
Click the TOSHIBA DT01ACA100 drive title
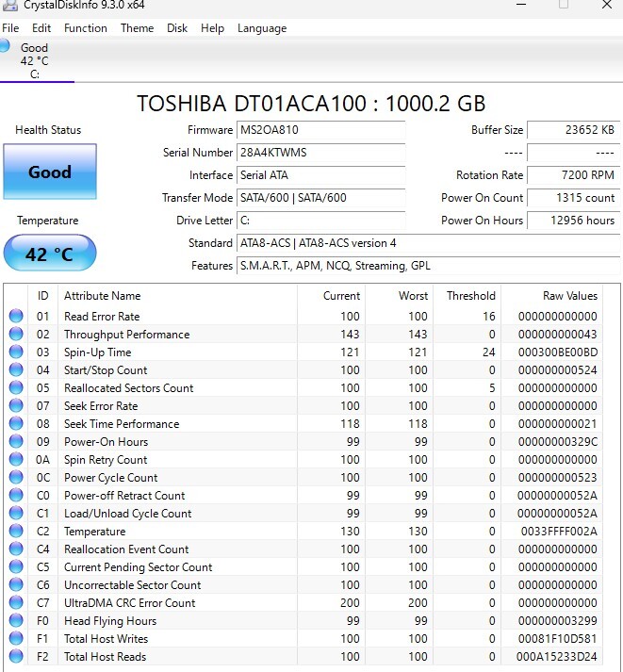(x=311, y=104)
